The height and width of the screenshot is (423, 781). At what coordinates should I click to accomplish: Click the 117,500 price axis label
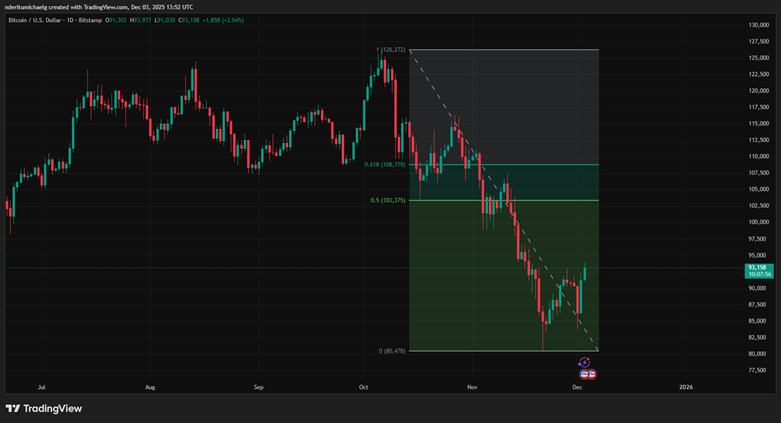click(x=759, y=107)
